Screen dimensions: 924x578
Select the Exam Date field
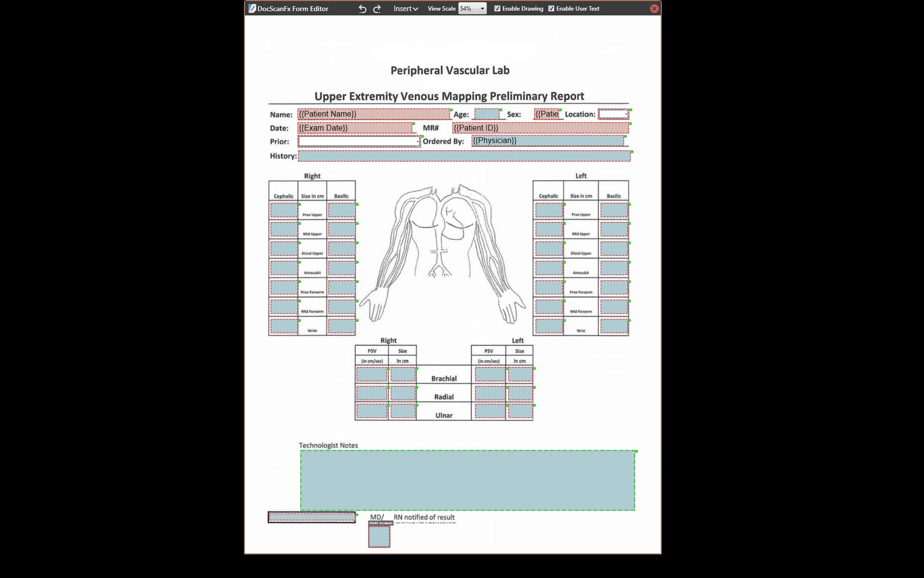355,128
